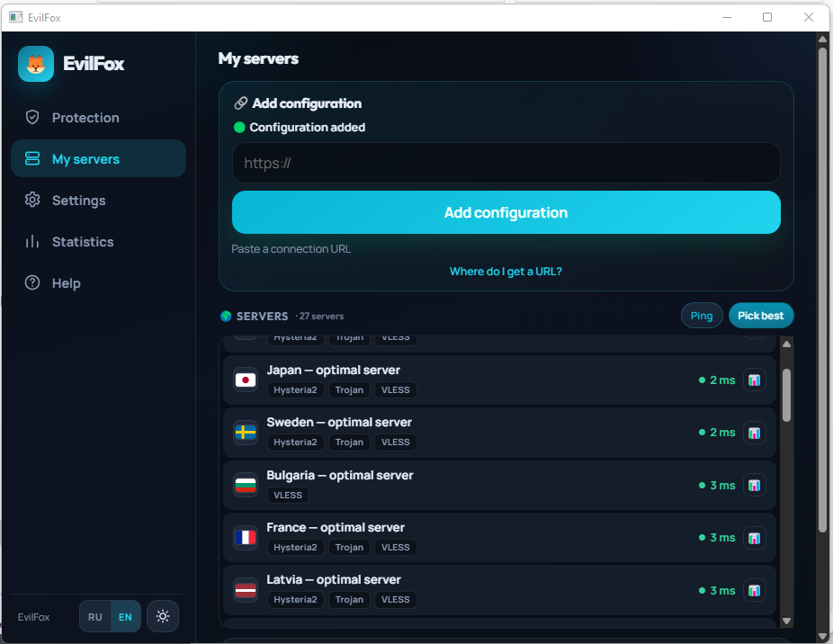833x644 pixels.
Task: Click the 2 ms ping on Japan row
Action: click(717, 380)
